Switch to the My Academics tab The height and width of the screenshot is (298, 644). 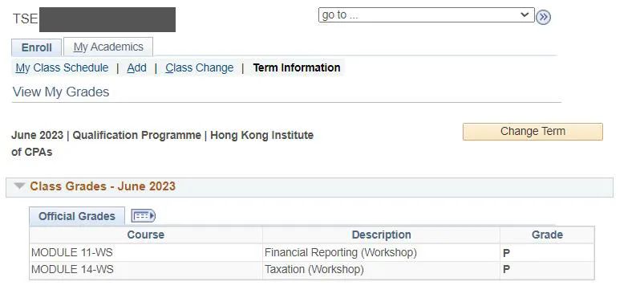click(x=108, y=47)
